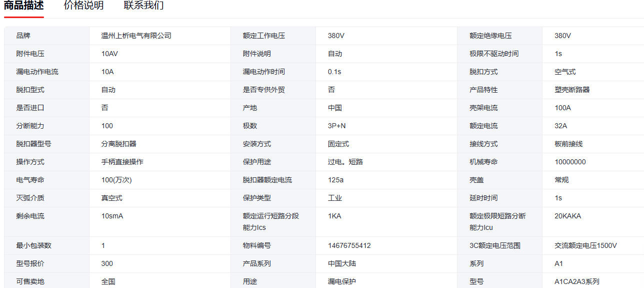This screenshot has width=644, height=288.
Task: Click the 交流额定电压1500V value
Action: [585, 245]
